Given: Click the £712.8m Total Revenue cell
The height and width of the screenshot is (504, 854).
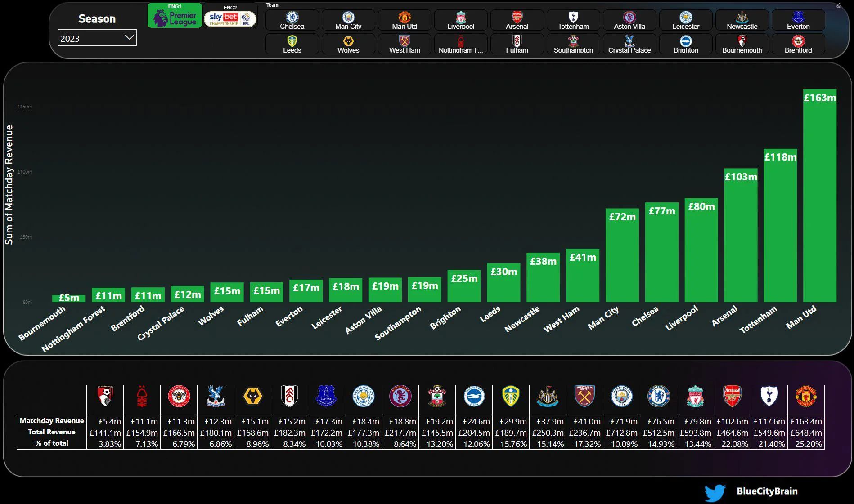Looking at the screenshot, I should pyautogui.click(x=621, y=433).
